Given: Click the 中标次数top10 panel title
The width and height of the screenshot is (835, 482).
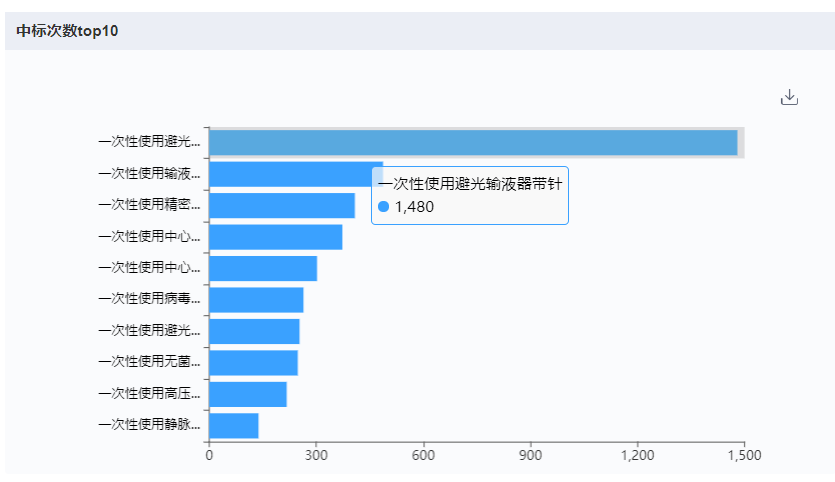Looking at the screenshot, I should pos(67,31).
